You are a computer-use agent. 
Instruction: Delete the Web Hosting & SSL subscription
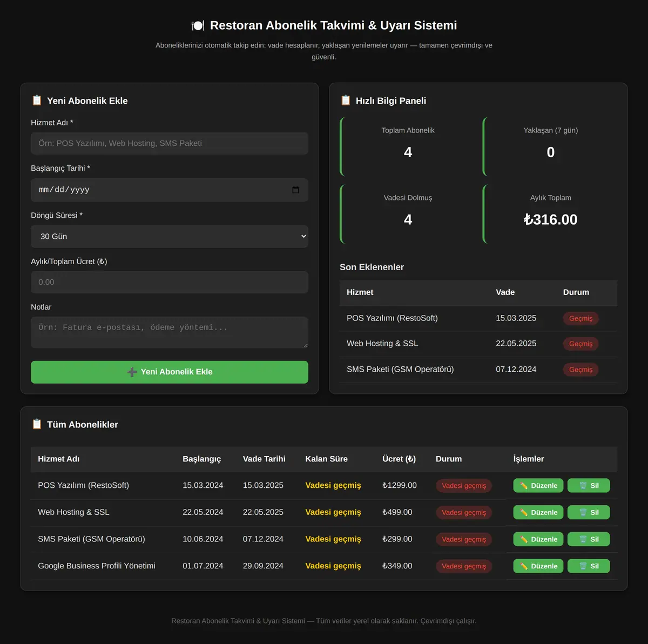pyautogui.click(x=589, y=512)
